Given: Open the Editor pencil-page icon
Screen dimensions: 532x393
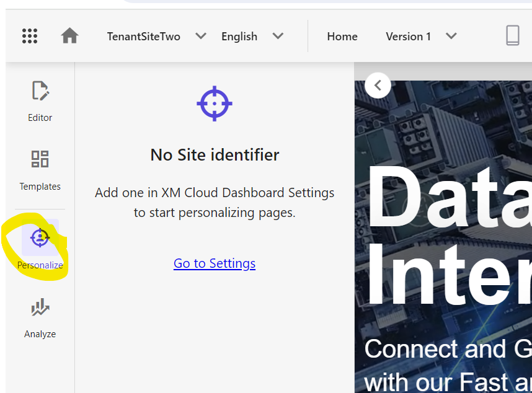Looking at the screenshot, I should point(40,91).
